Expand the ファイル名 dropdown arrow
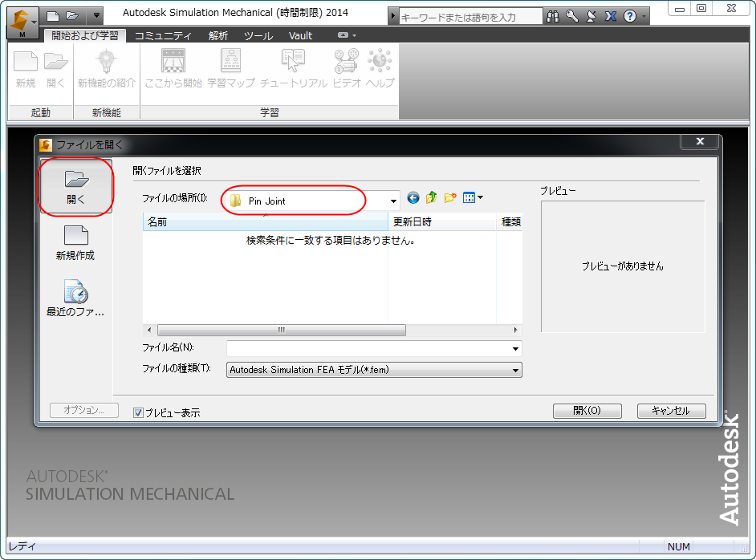The width and height of the screenshot is (756, 560). click(515, 348)
